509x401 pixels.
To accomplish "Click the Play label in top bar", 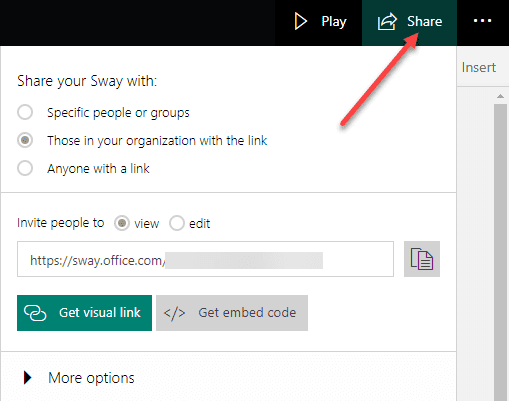I will [x=334, y=22].
